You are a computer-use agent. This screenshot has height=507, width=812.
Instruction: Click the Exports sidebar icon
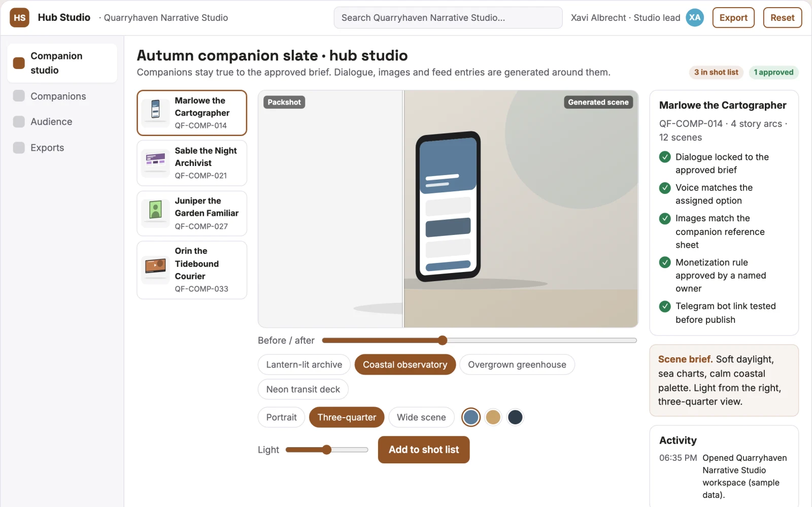(19, 148)
